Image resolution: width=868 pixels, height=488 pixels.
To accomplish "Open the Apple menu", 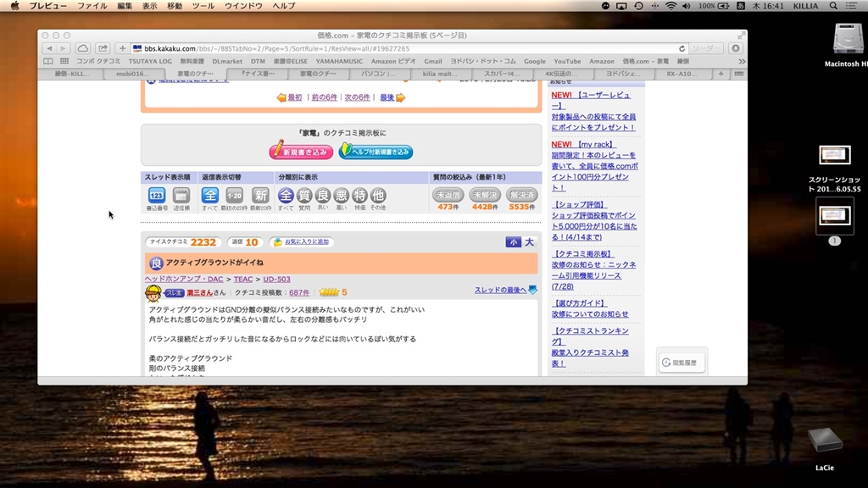I will pos(15,6).
